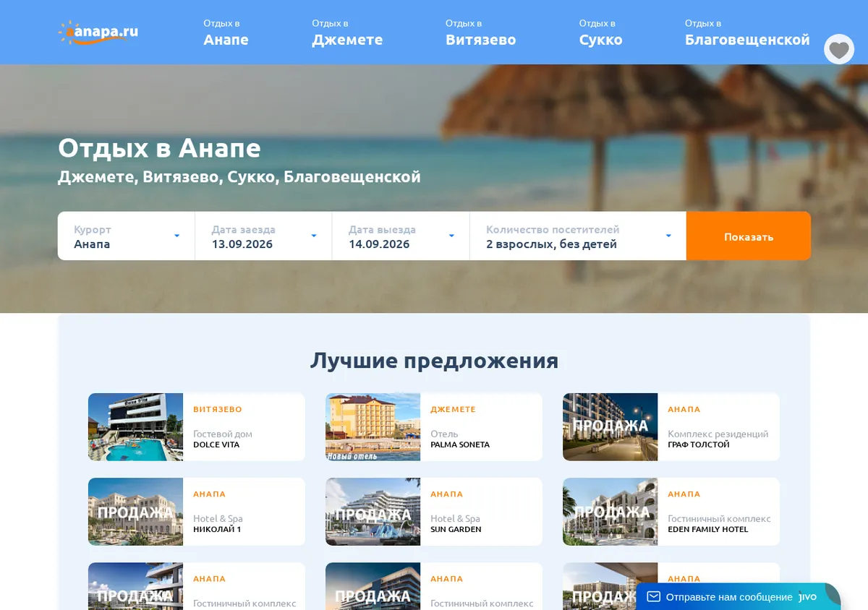
Task: Click the anapa.ru sun logo
Action: pos(98,33)
